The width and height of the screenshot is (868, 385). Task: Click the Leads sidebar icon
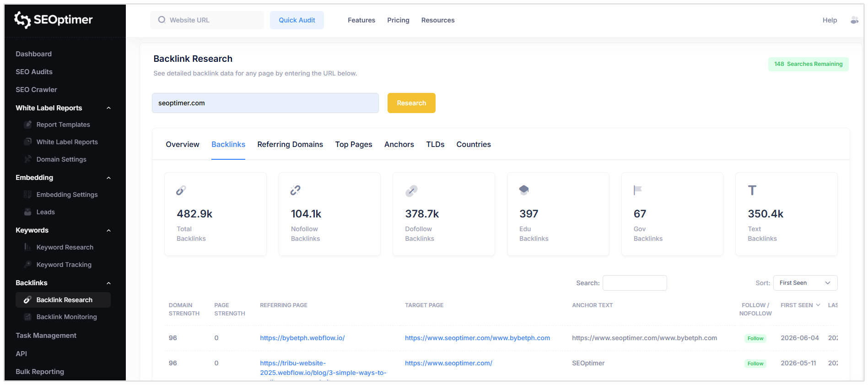click(28, 212)
